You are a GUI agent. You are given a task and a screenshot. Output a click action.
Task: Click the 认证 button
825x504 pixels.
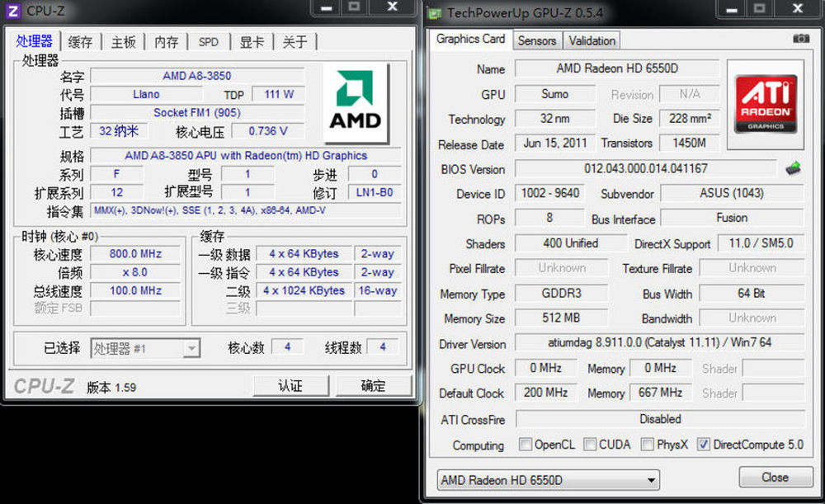(x=290, y=385)
